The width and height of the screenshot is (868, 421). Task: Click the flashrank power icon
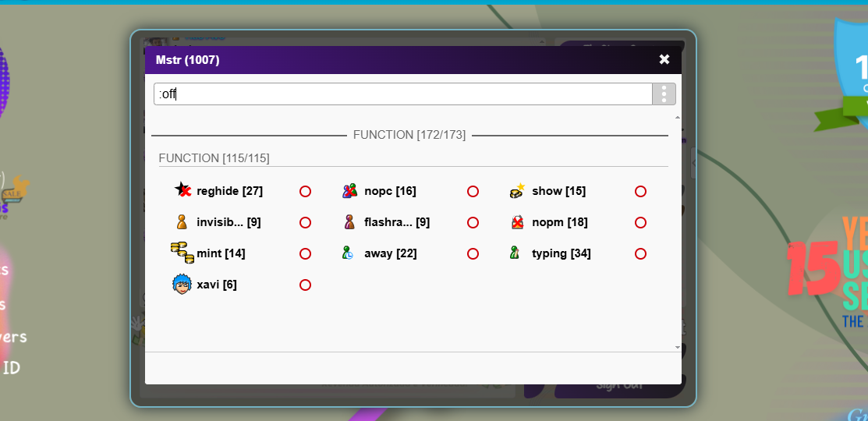(349, 222)
